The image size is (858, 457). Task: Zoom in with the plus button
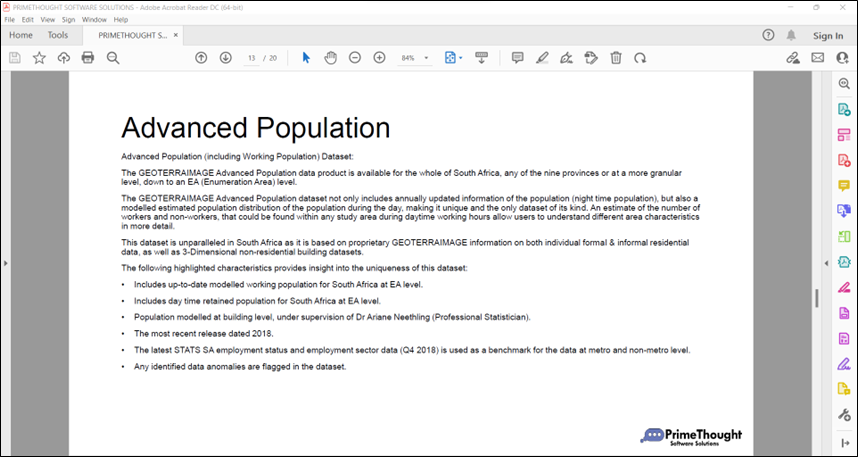pos(379,58)
